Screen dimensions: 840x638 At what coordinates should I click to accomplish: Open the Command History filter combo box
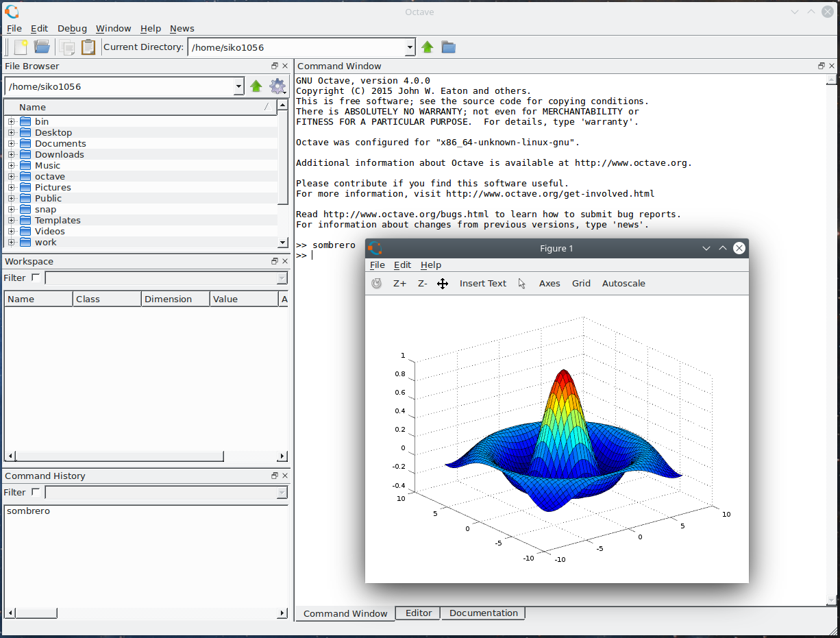coord(166,493)
